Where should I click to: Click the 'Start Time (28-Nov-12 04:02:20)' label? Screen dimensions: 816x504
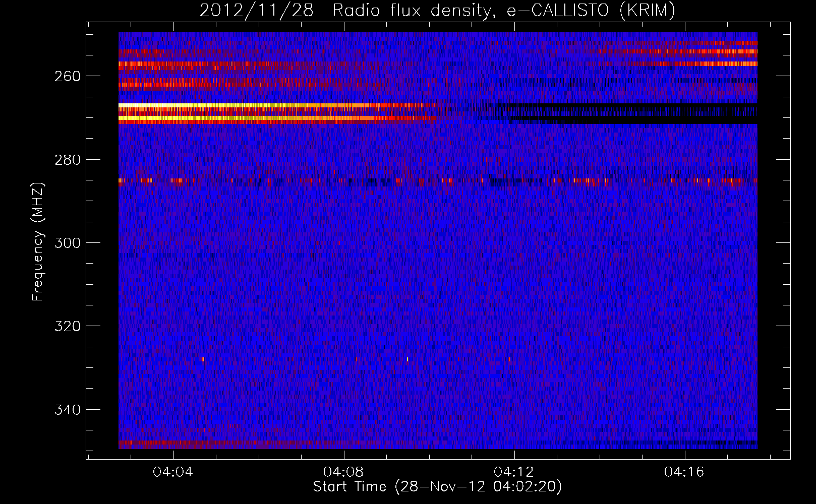[437, 487]
